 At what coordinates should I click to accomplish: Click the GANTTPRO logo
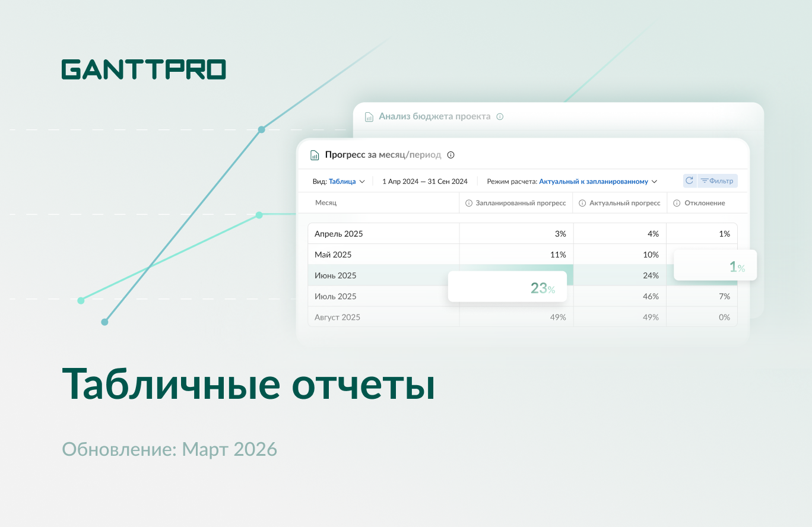143,69
